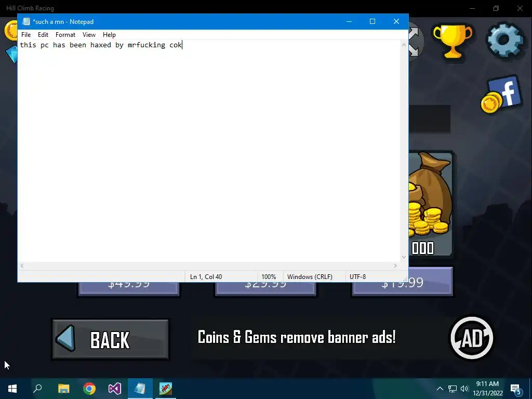Image resolution: width=532 pixels, height=399 pixels.
Task: Maximize the Notepad window
Action: pos(373,21)
